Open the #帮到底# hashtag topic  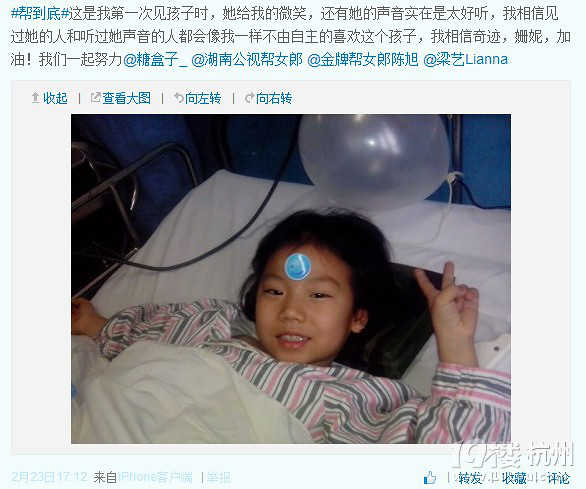pyautogui.click(x=40, y=14)
